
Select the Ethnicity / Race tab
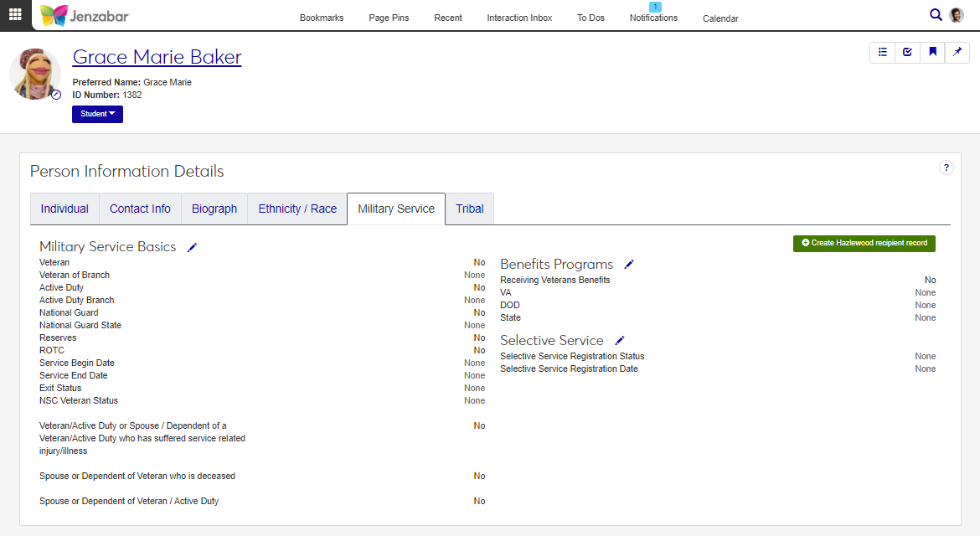[x=297, y=209]
